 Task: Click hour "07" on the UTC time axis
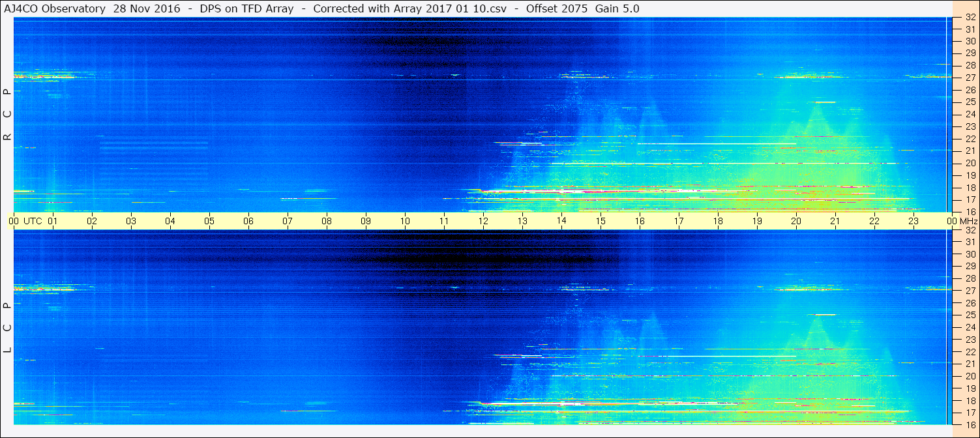click(x=288, y=221)
